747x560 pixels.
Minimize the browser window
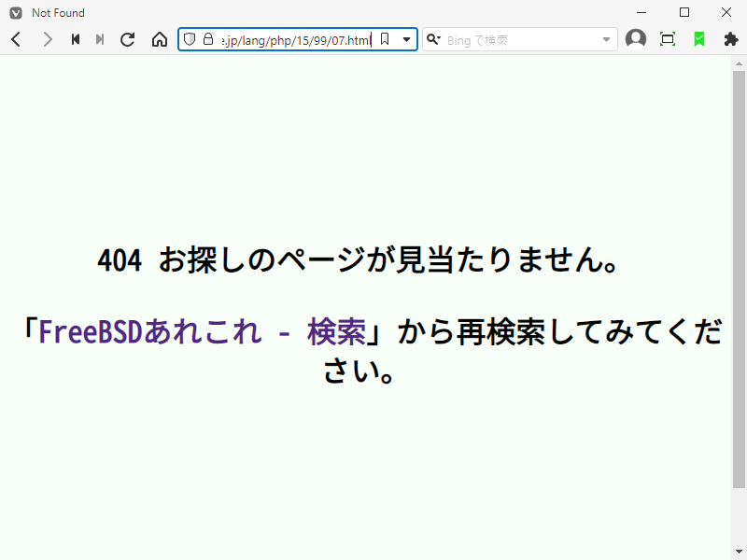pyautogui.click(x=641, y=13)
